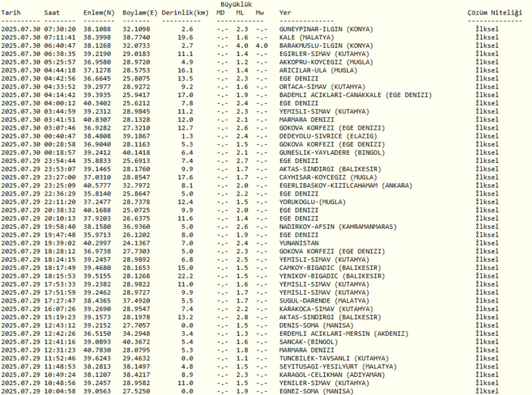Open the AKTAS-SINDIRGI (BALIKESIR) magnitude 2.8 event
532x395 pixels.
(x=332, y=317)
